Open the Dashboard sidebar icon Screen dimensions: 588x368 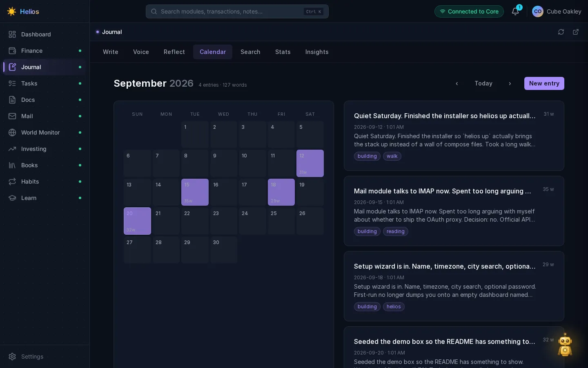[x=12, y=34]
